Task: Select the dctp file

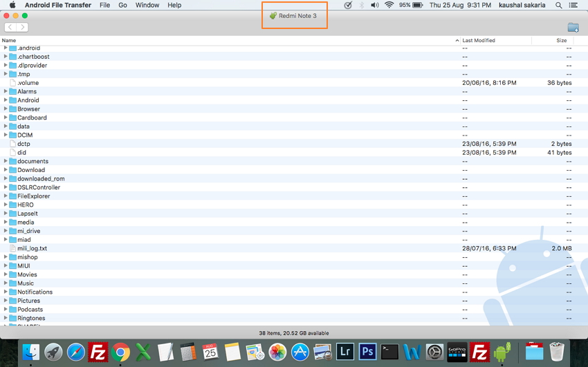Action: point(294,144)
